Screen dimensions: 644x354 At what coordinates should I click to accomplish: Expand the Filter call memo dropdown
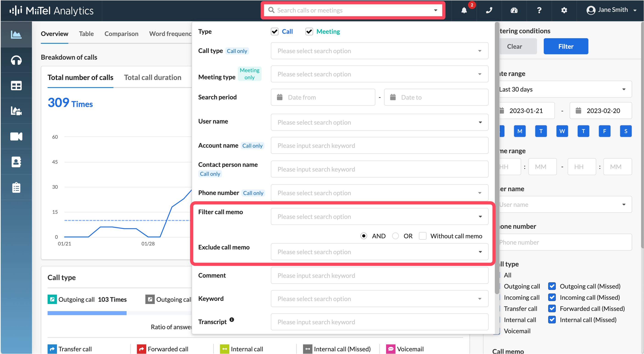(x=379, y=216)
